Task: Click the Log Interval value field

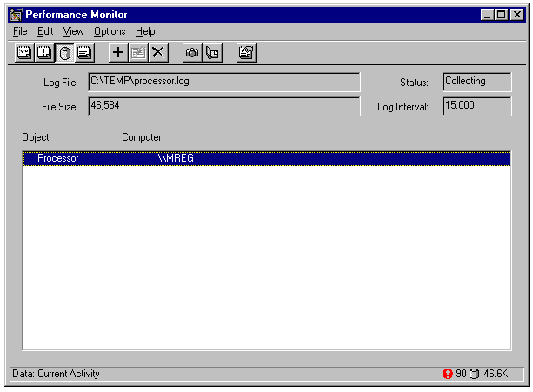Action: pyautogui.click(x=476, y=106)
